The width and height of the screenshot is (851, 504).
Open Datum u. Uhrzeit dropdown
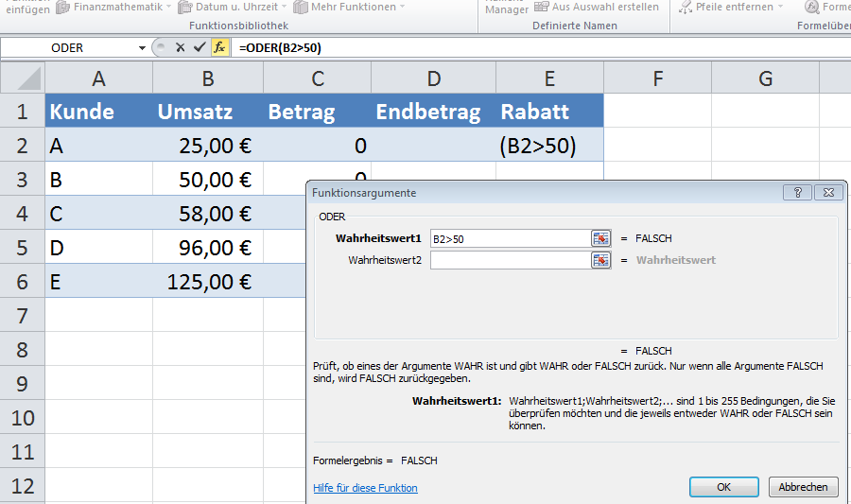[286, 8]
